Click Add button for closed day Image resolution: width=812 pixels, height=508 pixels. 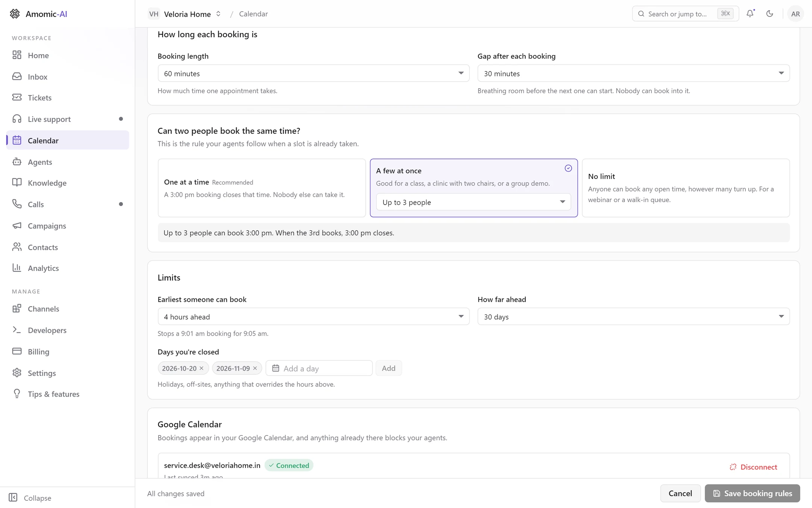pyautogui.click(x=388, y=368)
